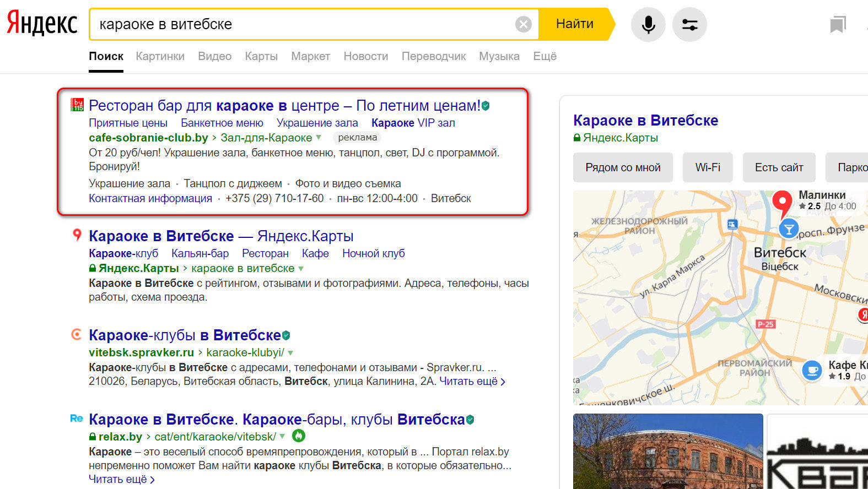
Task: Open brick building photo thumbnail
Action: click(668, 451)
